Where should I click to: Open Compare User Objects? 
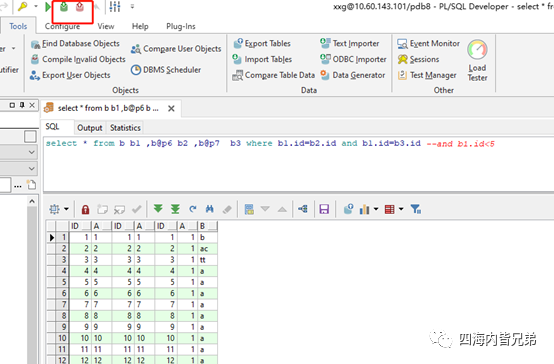point(176,49)
